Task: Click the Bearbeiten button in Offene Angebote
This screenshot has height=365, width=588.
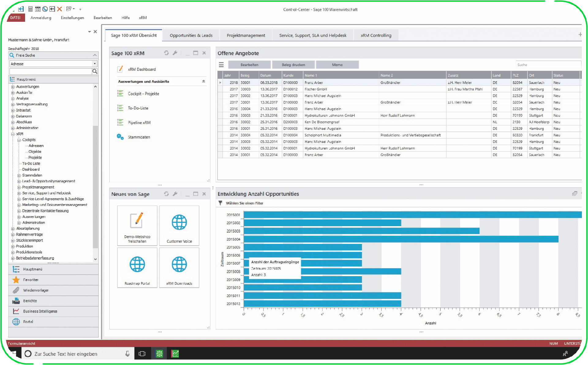Action: pyautogui.click(x=249, y=65)
